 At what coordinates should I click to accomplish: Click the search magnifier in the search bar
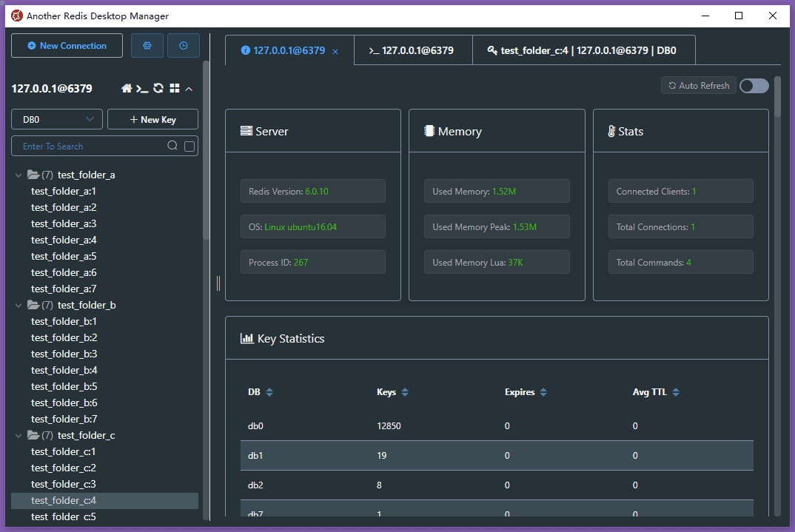(172, 145)
